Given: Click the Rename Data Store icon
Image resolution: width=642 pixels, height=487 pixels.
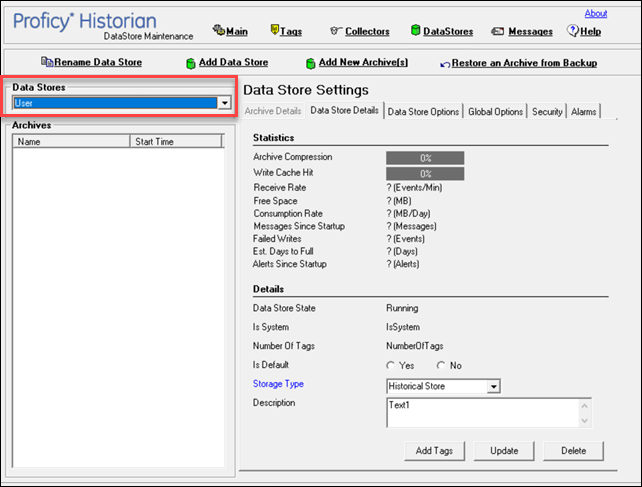Looking at the screenshot, I should pos(47,62).
